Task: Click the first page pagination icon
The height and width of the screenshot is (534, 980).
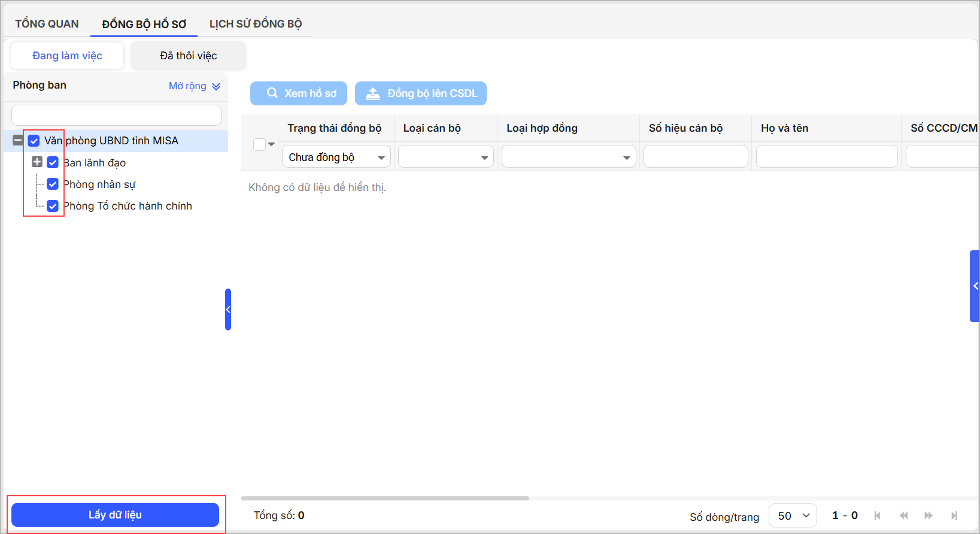Action: (878, 515)
